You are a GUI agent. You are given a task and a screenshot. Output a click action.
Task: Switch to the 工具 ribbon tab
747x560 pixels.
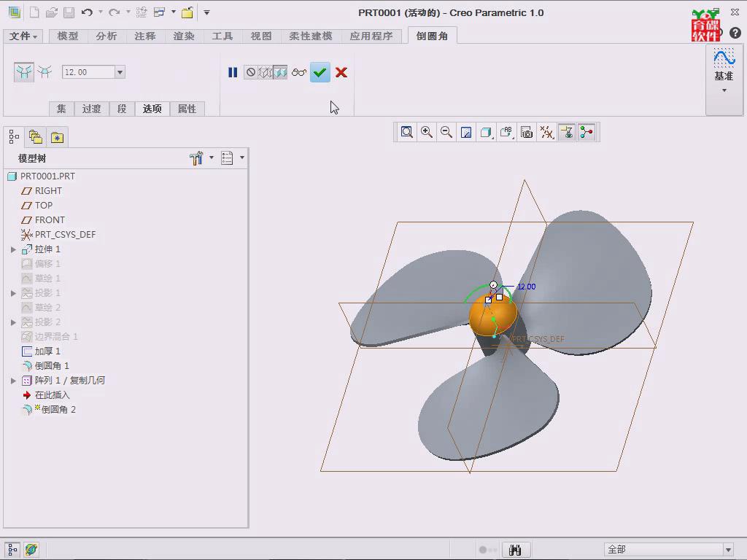pos(222,36)
